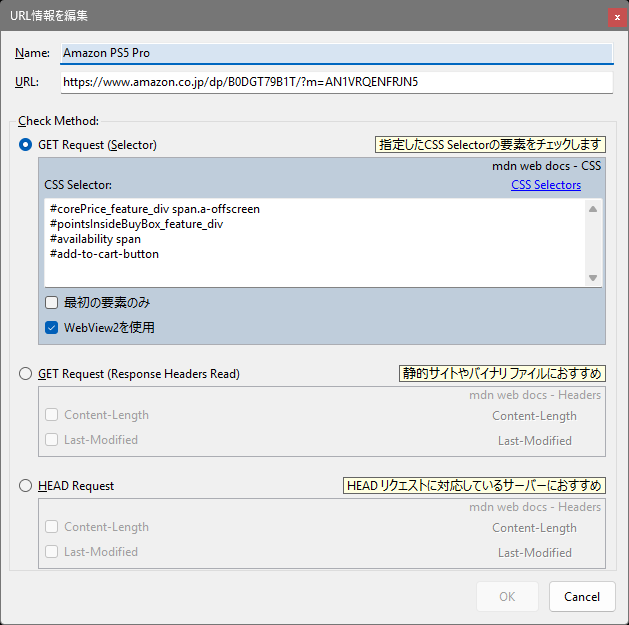629x625 pixels.
Task: Click the Cancel button
Action: tap(582, 597)
